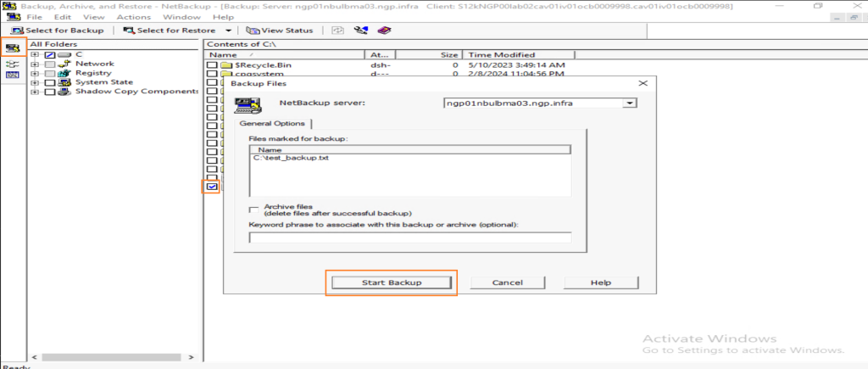Click Name header in files marked list
The image size is (868, 369).
(410, 149)
